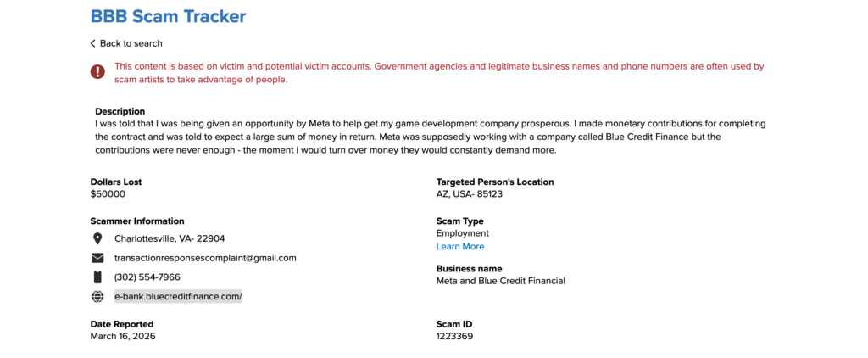Screen dimensions: 868x358
Task: Click the phone number (302) 554-7966
Action: coord(147,277)
